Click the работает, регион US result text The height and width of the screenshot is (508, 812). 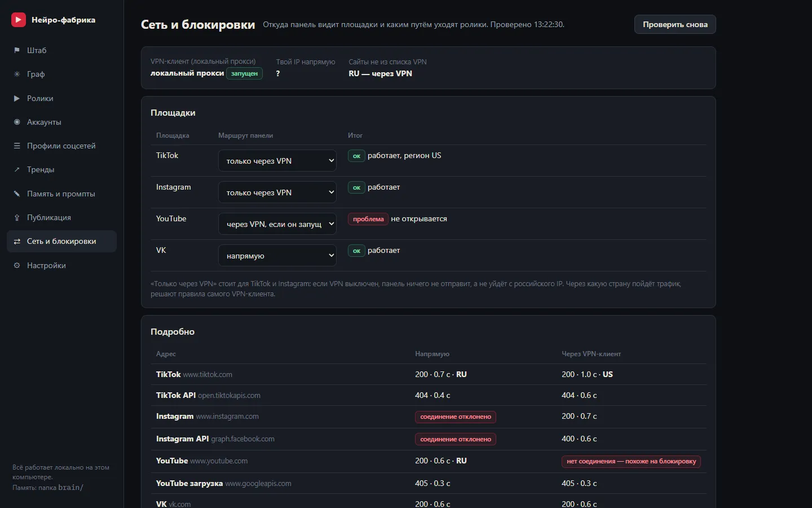[x=404, y=155]
